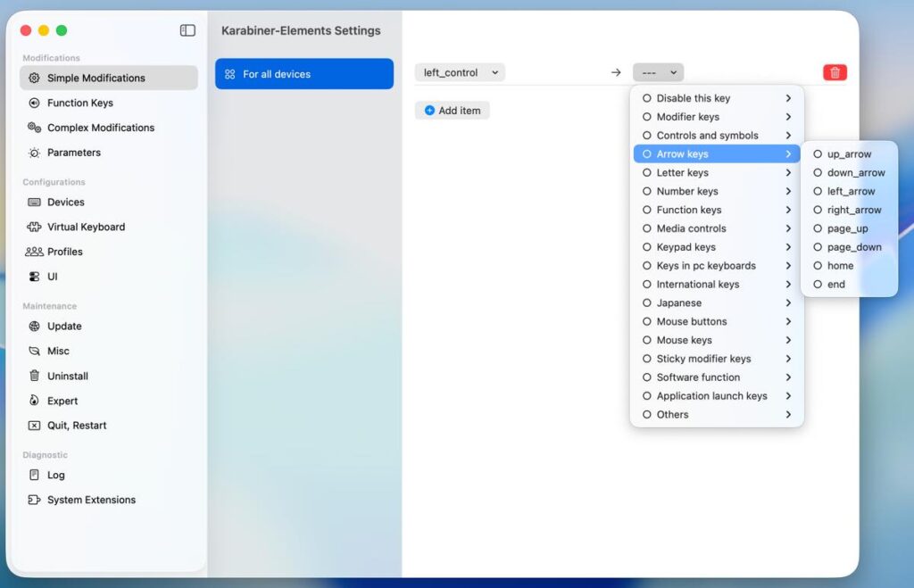Go to Virtual Keyboard settings
The image size is (914, 588).
86,227
